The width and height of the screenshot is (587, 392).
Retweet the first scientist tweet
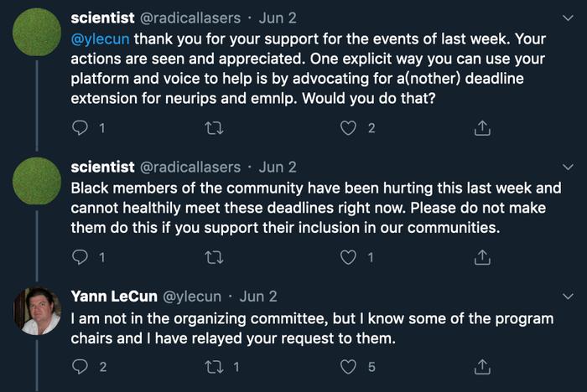[x=214, y=128]
